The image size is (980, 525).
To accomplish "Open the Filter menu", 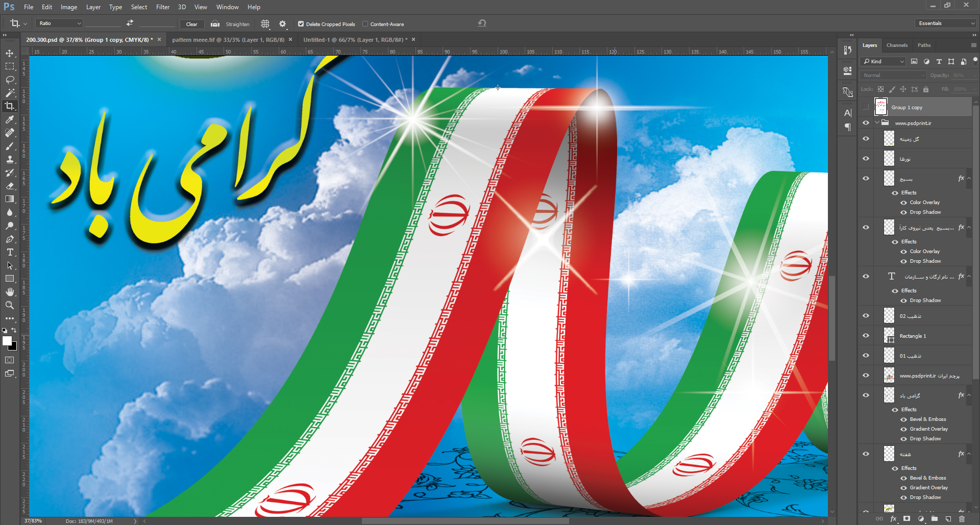I will (x=163, y=7).
